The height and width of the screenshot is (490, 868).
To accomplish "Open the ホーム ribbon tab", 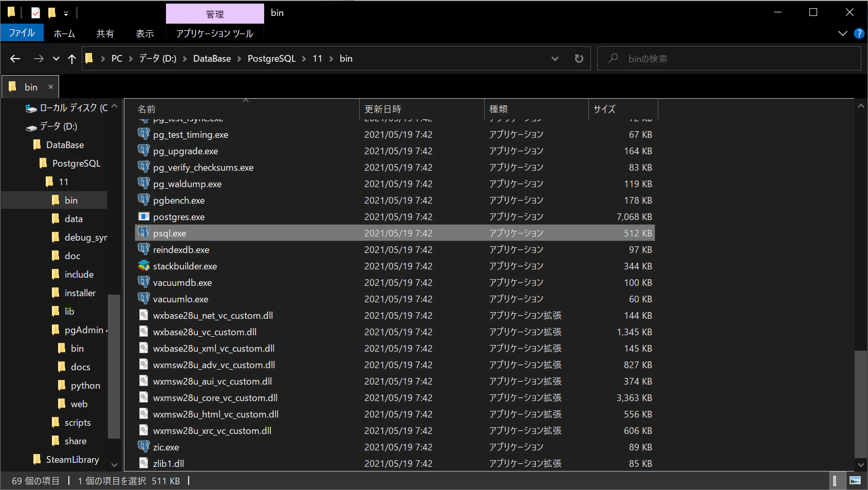I will [64, 33].
